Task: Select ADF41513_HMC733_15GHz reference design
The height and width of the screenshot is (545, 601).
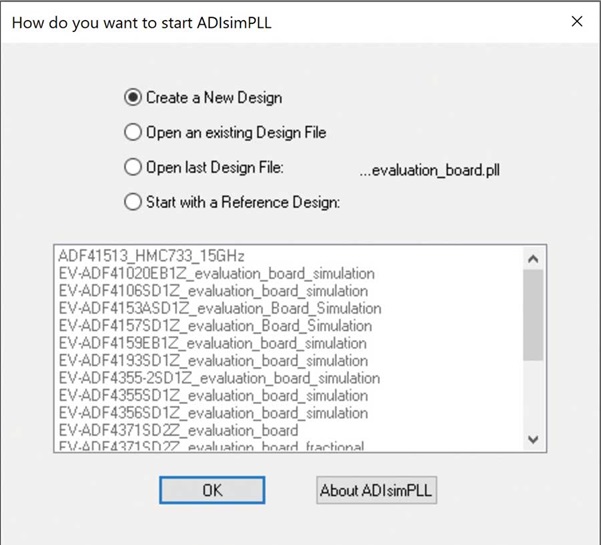Action: [151, 256]
